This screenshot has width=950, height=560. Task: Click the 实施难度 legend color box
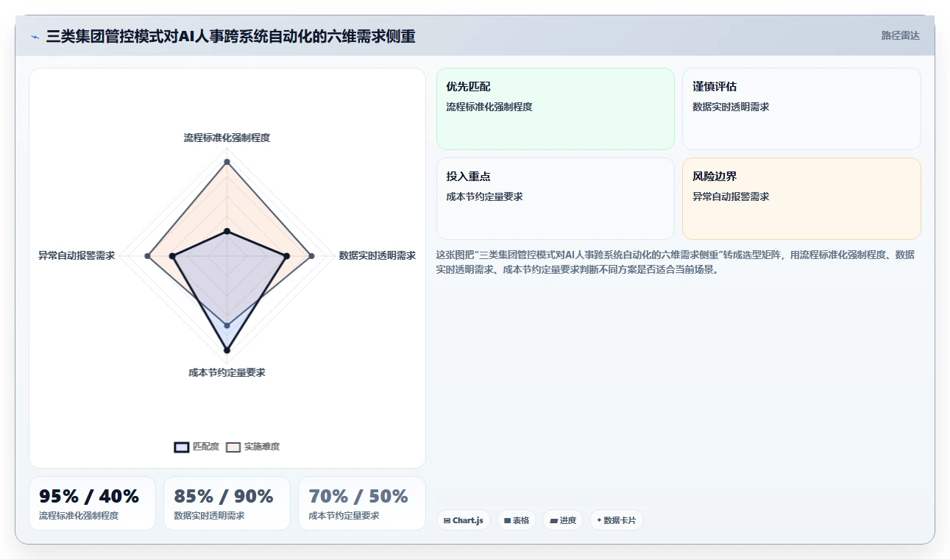pos(233,447)
